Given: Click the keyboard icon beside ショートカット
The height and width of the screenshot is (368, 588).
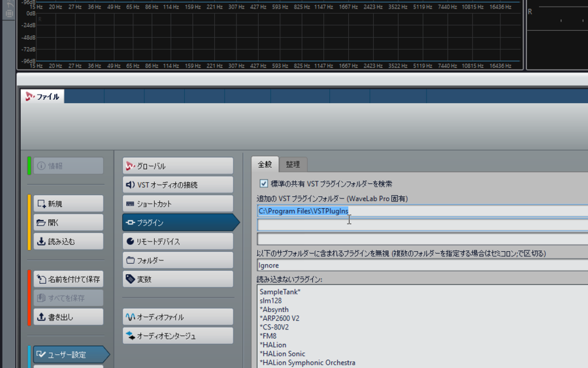Looking at the screenshot, I should coord(130,204).
